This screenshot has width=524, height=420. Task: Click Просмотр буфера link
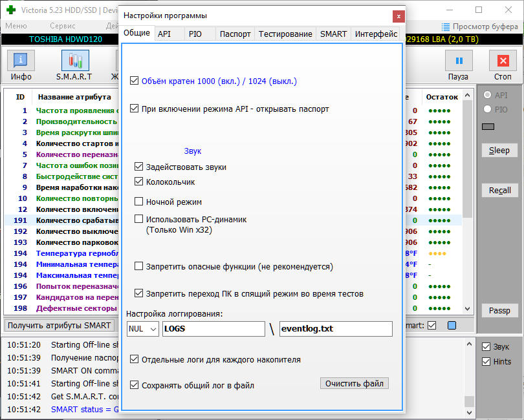click(x=485, y=26)
